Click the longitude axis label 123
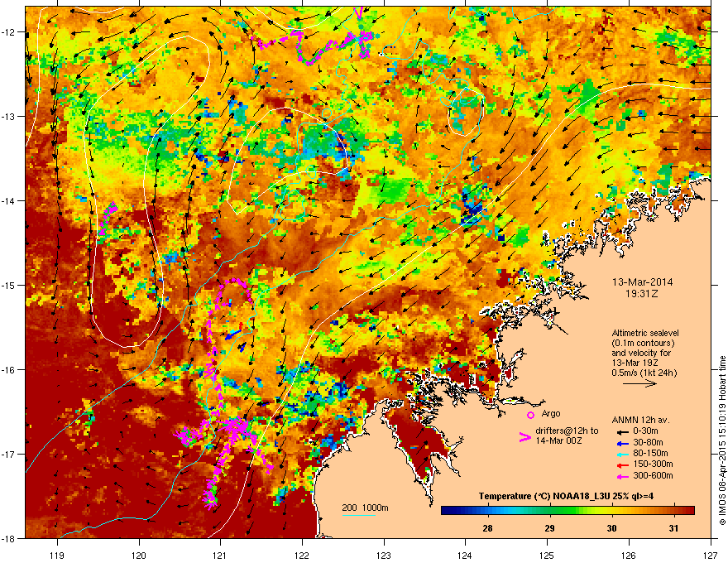728x563 pixels. point(384,555)
